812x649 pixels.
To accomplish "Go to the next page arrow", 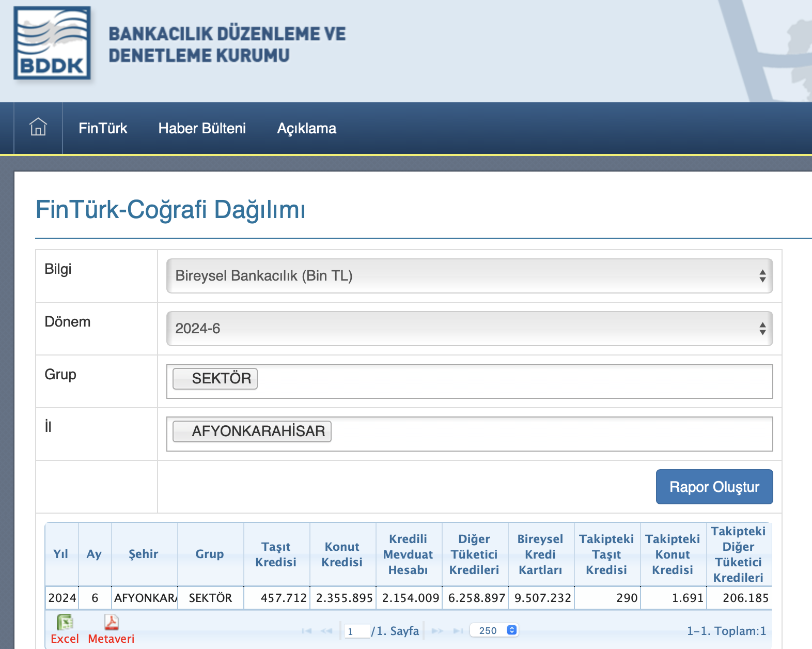I will point(437,631).
